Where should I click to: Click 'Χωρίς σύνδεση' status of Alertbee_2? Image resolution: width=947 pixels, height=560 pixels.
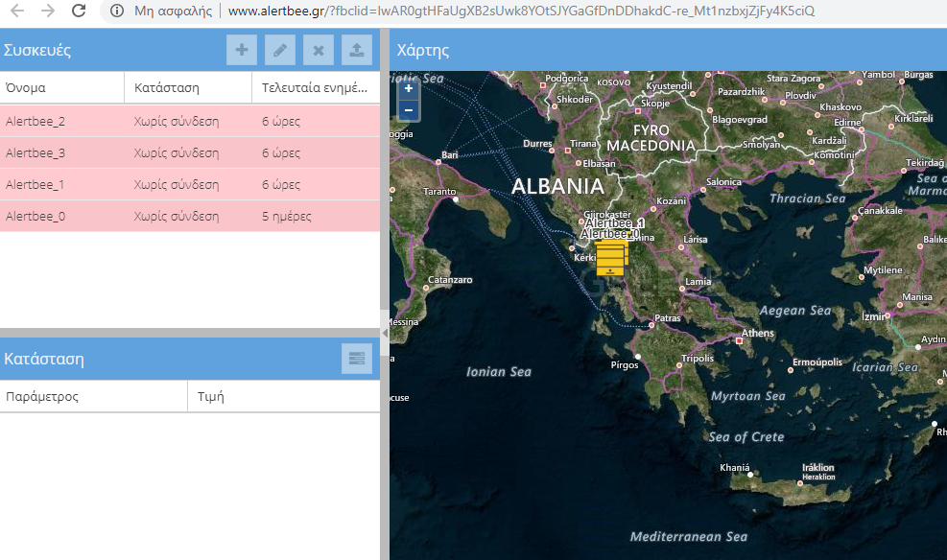177,121
